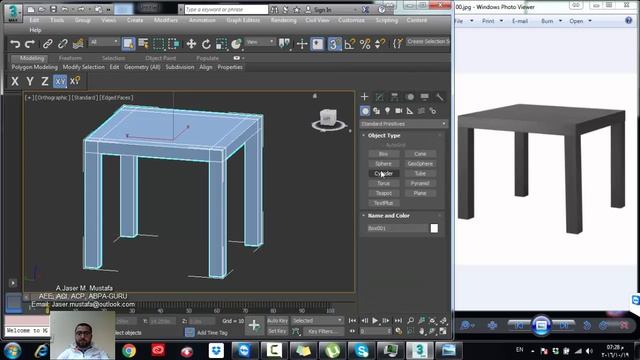Activate the Select and Move tool
This screenshot has width=640, height=360.
point(191,44)
